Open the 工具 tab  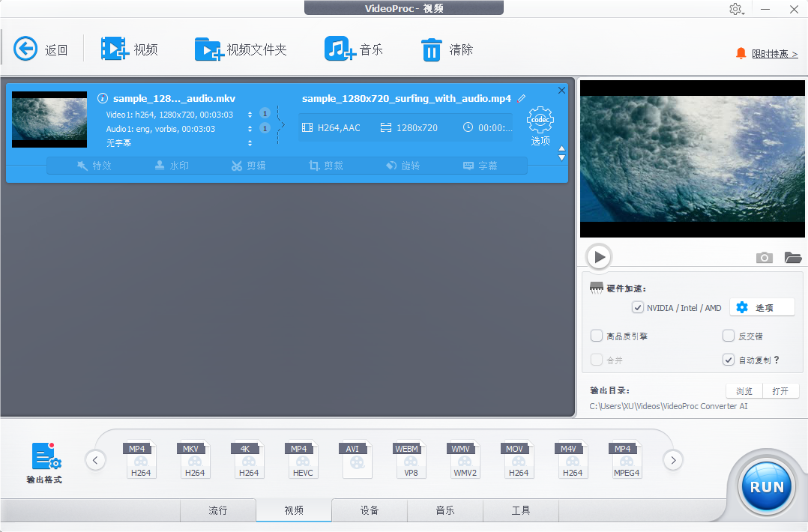520,510
